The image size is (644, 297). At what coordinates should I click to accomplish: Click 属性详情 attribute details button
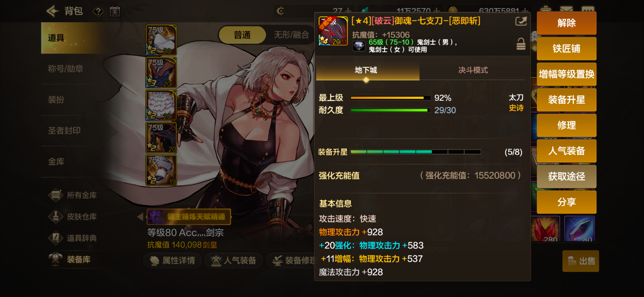[x=172, y=261]
